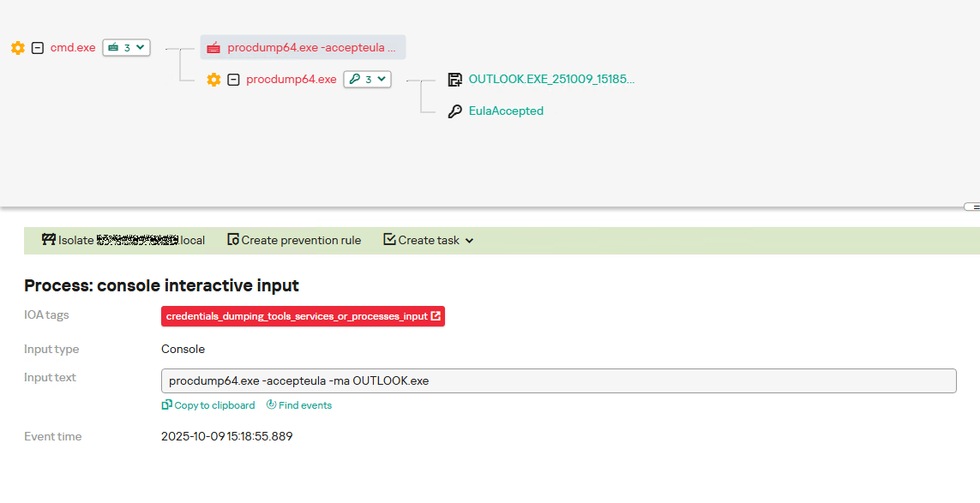Click inside the Input text field
980x503 pixels.
pos(557,380)
